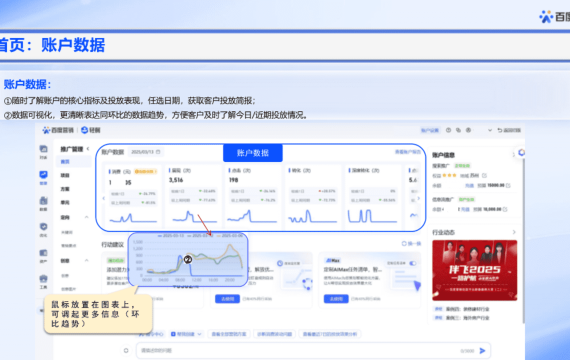Click the edit icon beside 预算 15000.00

point(508,185)
